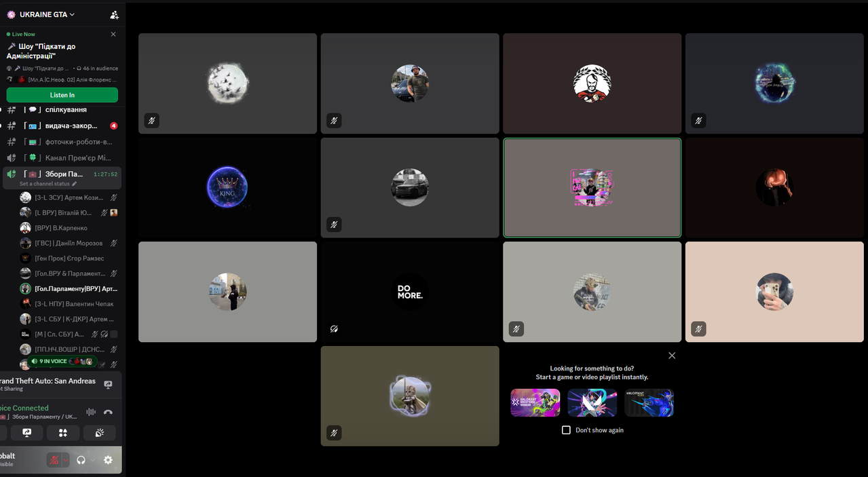Toggle deafen with the headphones icon
The width and height of the screenshot is (868, 477).
coord(81,460)
